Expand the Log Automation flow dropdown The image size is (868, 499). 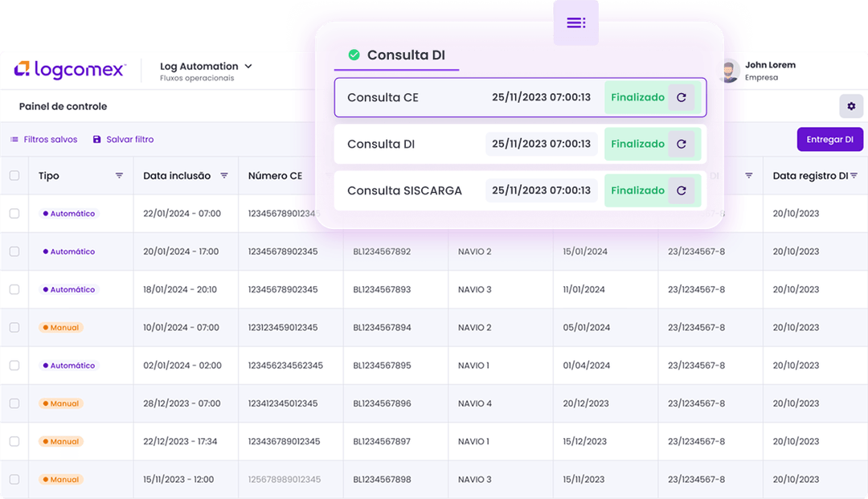pyautogui.click(x=248, y=66)
